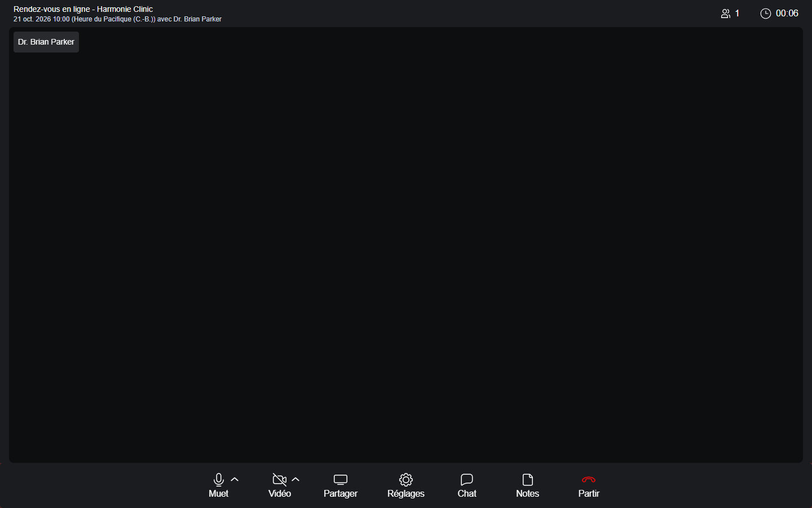This screenshot has height=508, width=812.
Task: Click the main black video feed area
Action: (406, 245)
